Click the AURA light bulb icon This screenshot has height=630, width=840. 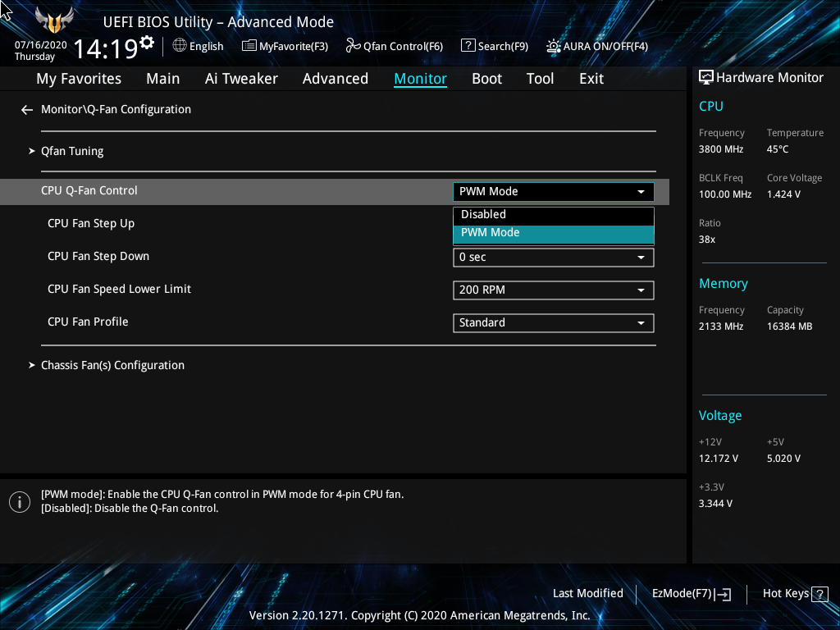[x=554, y=46]
